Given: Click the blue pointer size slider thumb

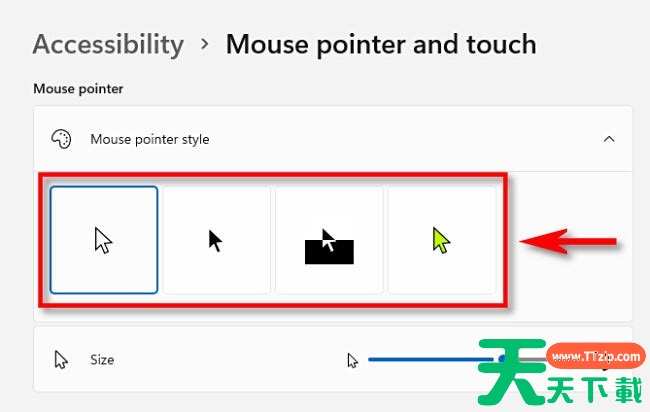Looking at the screenshot, I should pyautogui.click(x=502, y=359).
